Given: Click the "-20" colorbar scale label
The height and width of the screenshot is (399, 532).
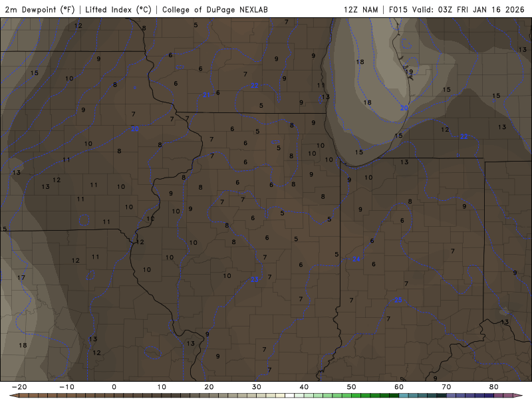Looking at the screenshot, I should (x=19, y=387).
